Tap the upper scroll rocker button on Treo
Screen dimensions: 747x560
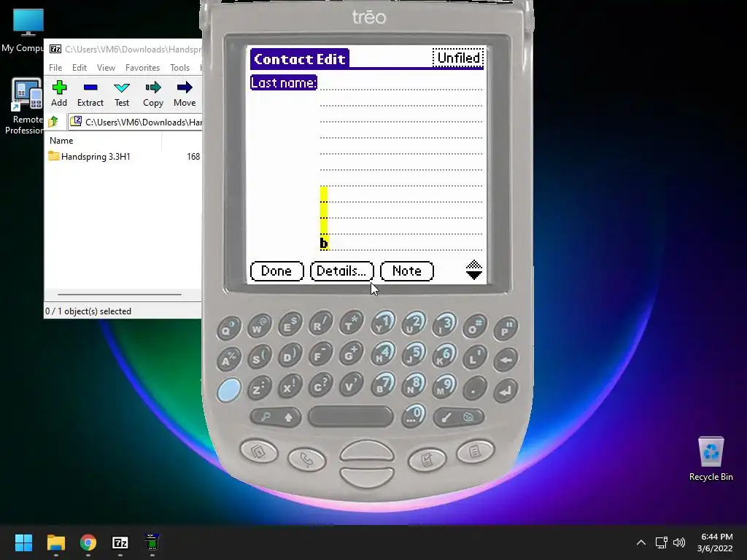(367, 451)
